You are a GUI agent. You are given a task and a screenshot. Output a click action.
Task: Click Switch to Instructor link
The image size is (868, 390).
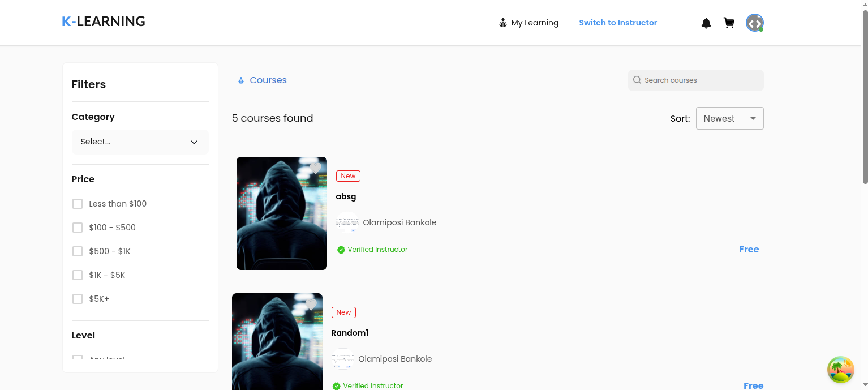[x=618, y=23]
